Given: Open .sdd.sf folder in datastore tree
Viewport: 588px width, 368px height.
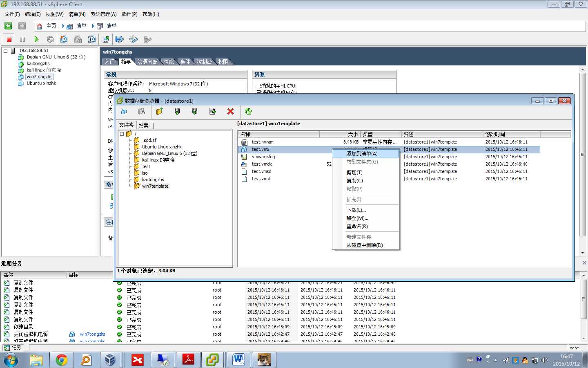Looking at the screenshot, I should 149,140.
